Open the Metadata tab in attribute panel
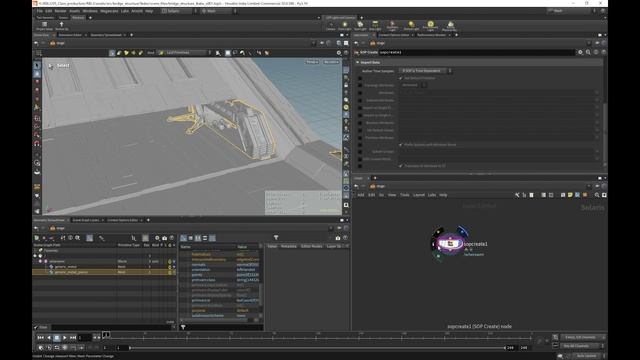 [289, 246]
